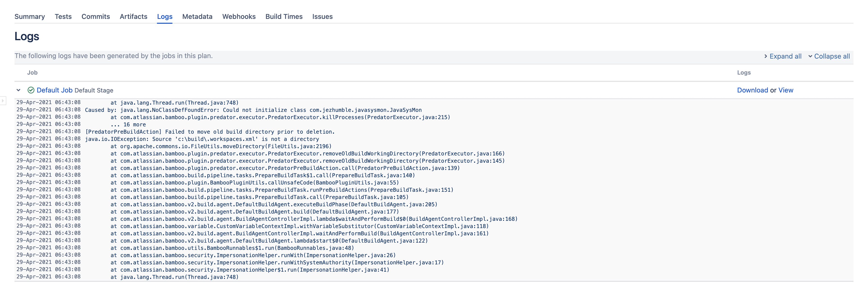Click the green success status icon beside Default Job
This screenshot has width=868, height=291.
(31, 90)
